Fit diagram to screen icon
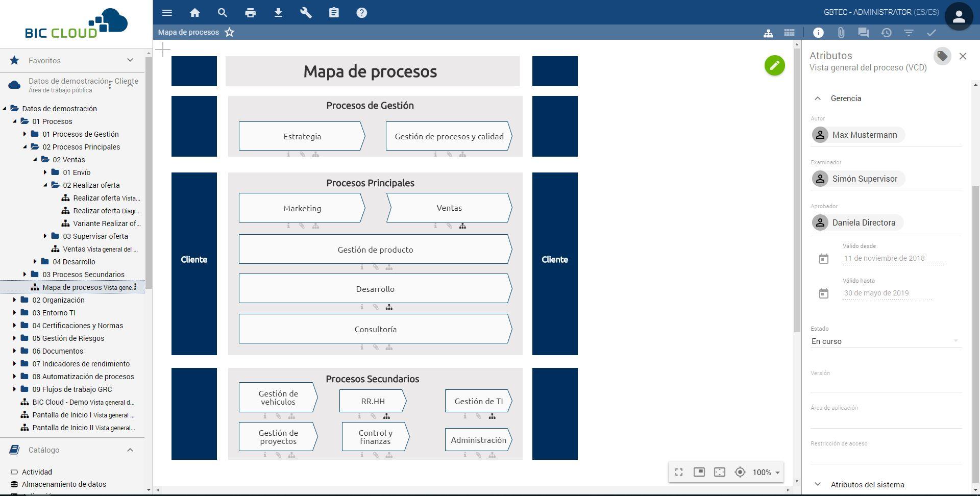The image size is (980, 496). pos(720,472)
